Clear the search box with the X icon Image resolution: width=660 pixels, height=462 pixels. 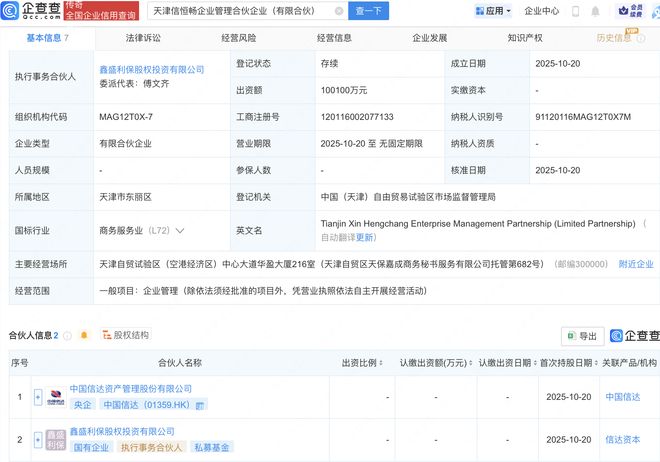337,11
